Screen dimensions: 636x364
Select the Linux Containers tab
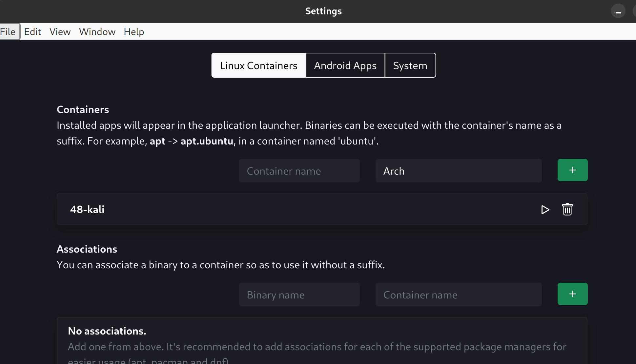(258, 66)
